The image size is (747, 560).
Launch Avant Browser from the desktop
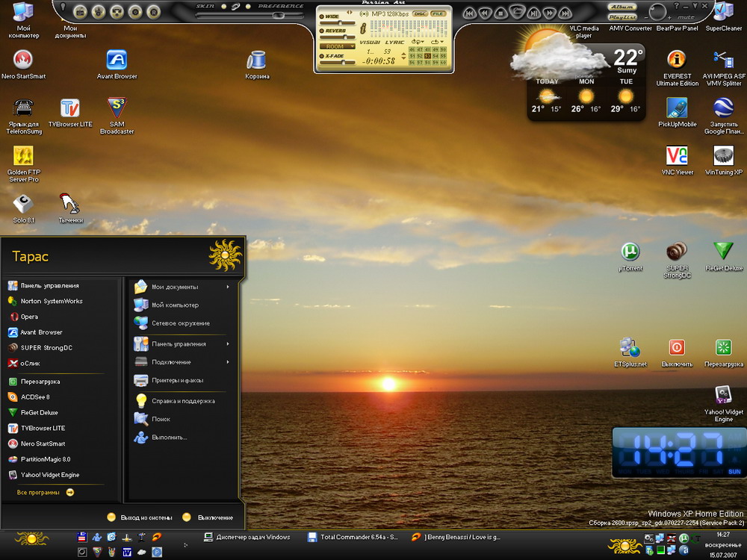[117, 60]
